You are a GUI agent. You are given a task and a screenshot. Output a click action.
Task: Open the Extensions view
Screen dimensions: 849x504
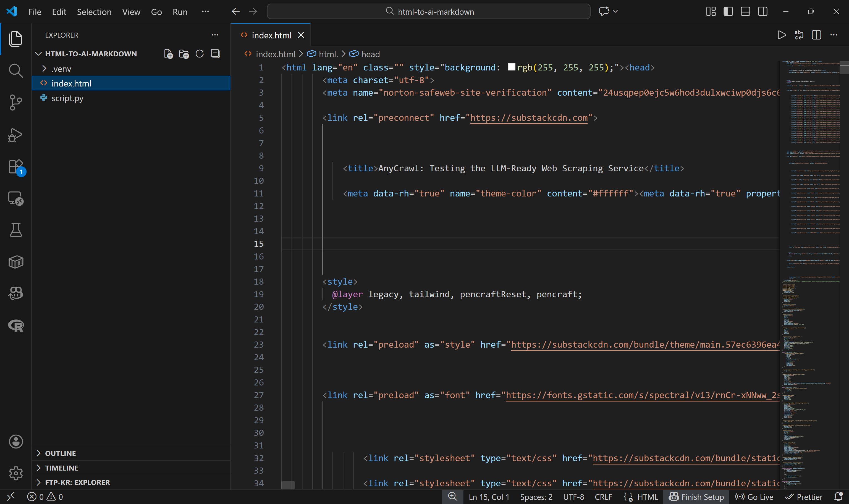tap(16, 167)
